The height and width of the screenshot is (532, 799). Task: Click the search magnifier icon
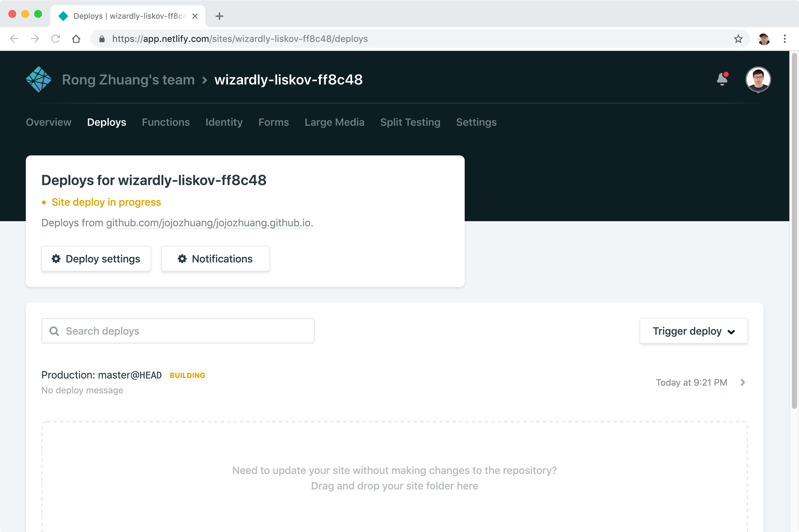[x=54, y=331]
